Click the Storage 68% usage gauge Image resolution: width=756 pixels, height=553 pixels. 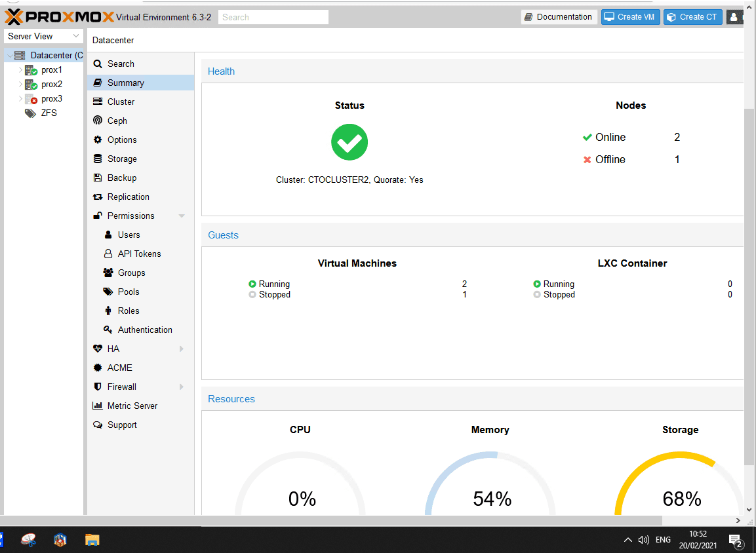coord(680,484)
